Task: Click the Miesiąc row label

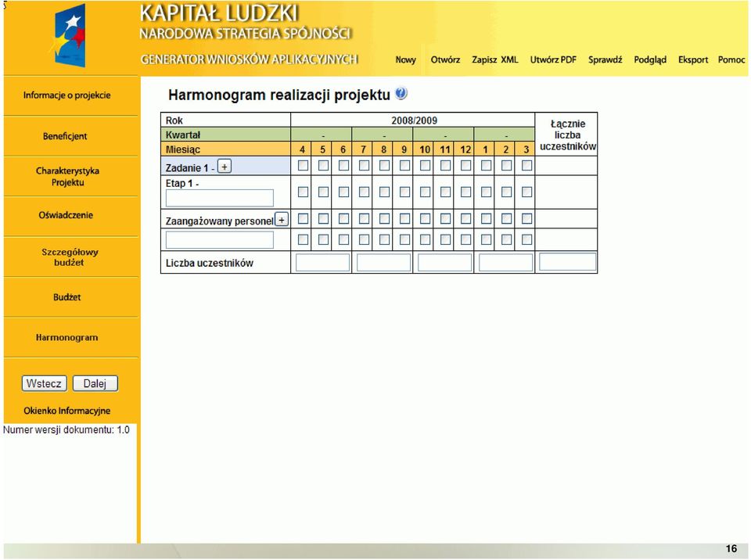Action: [183, 149]
